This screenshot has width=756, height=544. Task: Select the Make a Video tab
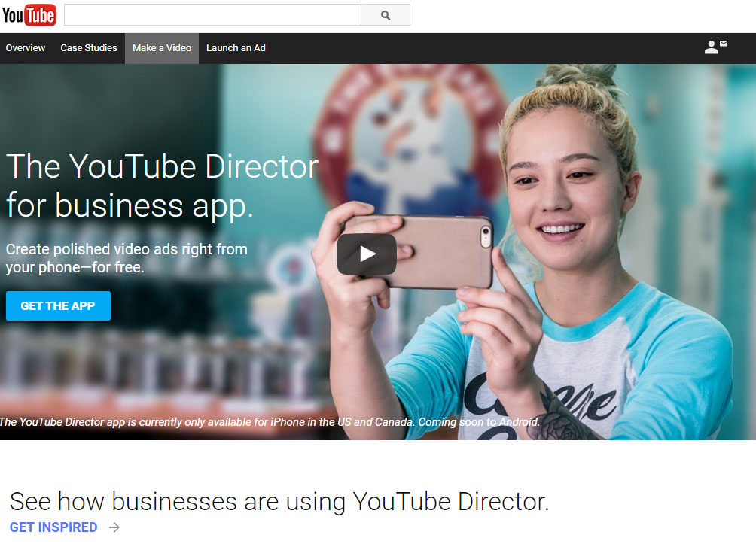click(x=162, y=48)
